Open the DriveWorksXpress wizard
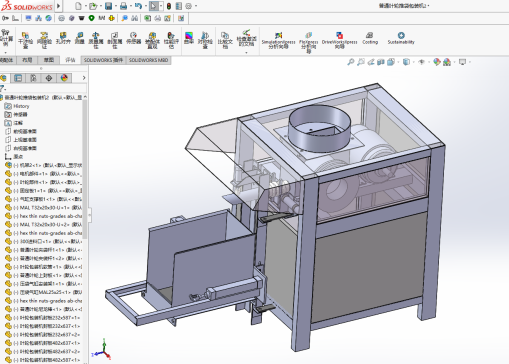This screenshot has width=509, height=364. click(x=339, y=40)
